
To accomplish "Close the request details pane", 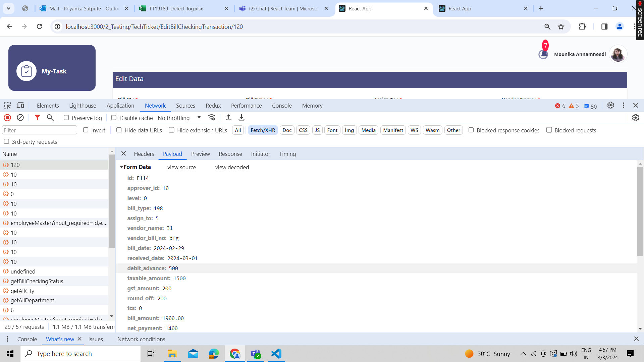I will pos(123,154).
